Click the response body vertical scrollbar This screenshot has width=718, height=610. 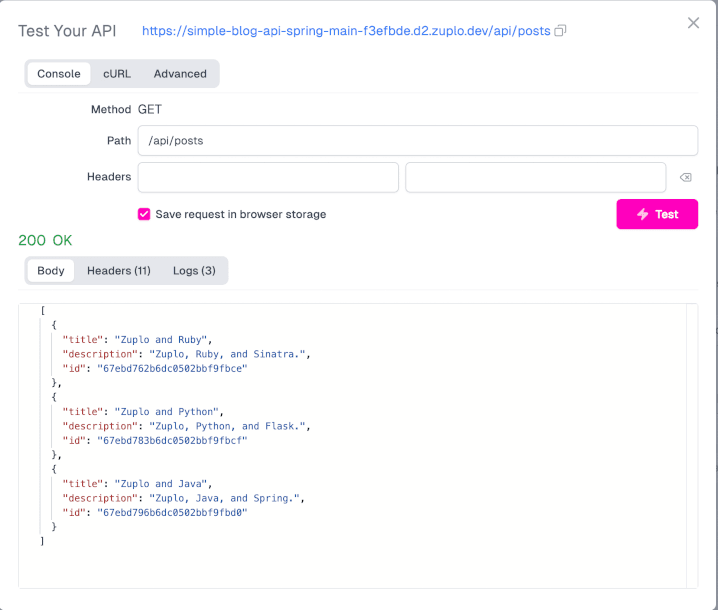692,445
